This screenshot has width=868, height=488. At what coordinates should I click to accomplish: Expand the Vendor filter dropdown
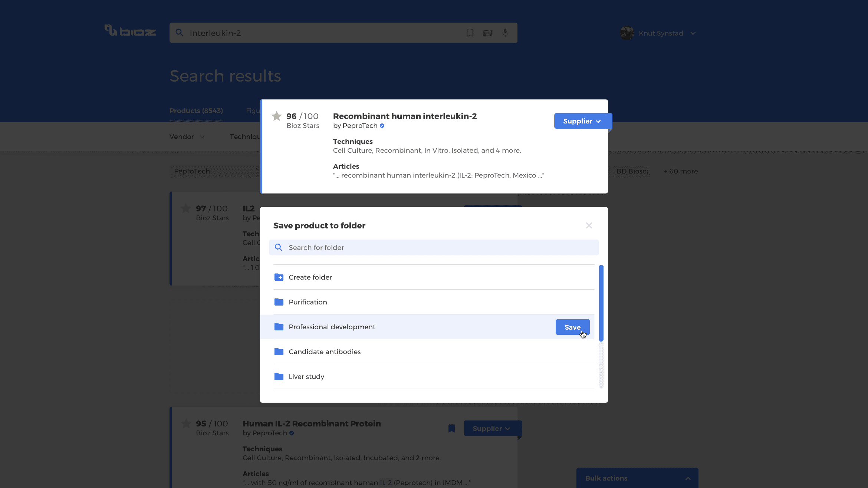[187, 136]
